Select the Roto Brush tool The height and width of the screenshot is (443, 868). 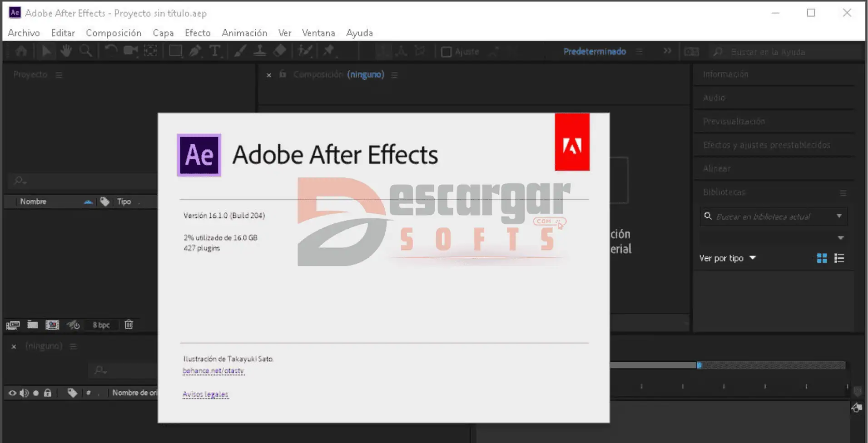click(x=305, y=51)
